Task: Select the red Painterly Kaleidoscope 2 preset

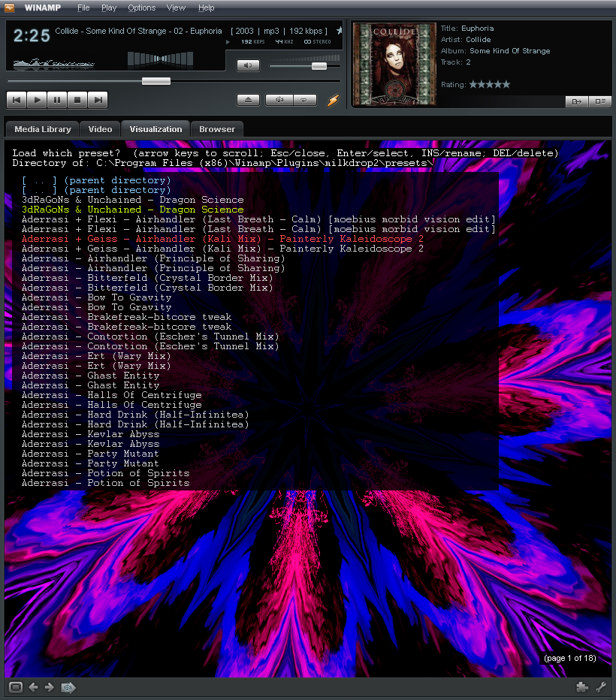Action: (223, 239)
